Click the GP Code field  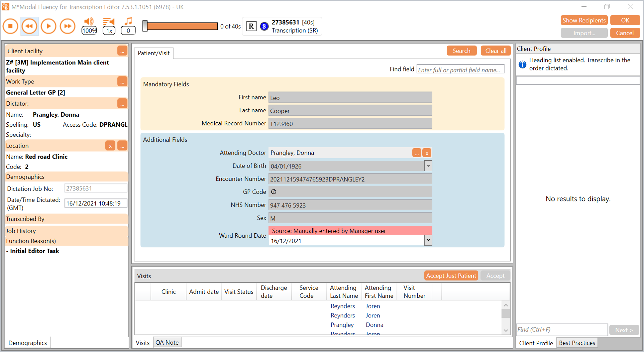[350, 192]
